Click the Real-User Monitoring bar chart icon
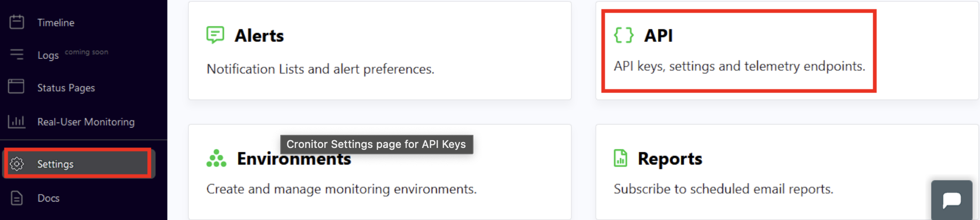The width and height of the screenshot is (980, 220). [x=17, y=121]
